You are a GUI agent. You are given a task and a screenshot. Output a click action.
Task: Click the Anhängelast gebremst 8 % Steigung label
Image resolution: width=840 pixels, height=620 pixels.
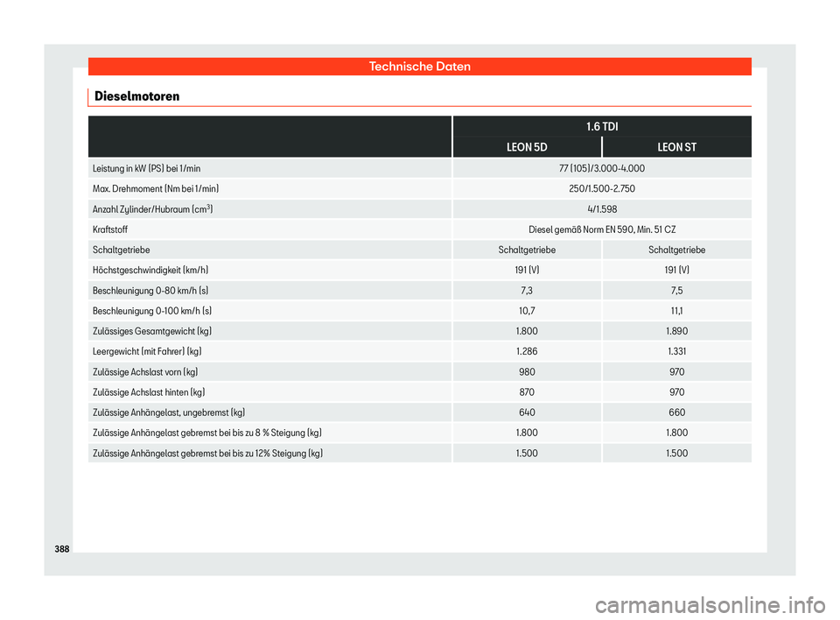tap(207, 433)
